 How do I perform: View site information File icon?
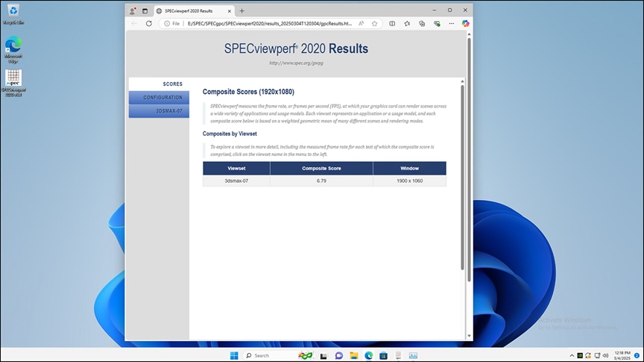pyautogui.click(x=172, y=23)
